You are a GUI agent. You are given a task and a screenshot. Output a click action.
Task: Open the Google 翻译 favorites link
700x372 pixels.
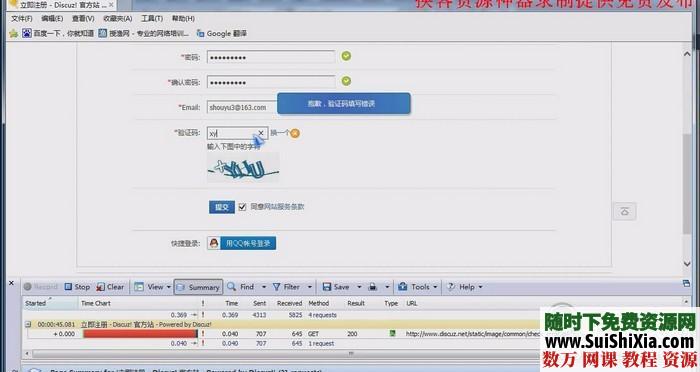[x=221, y=33]
